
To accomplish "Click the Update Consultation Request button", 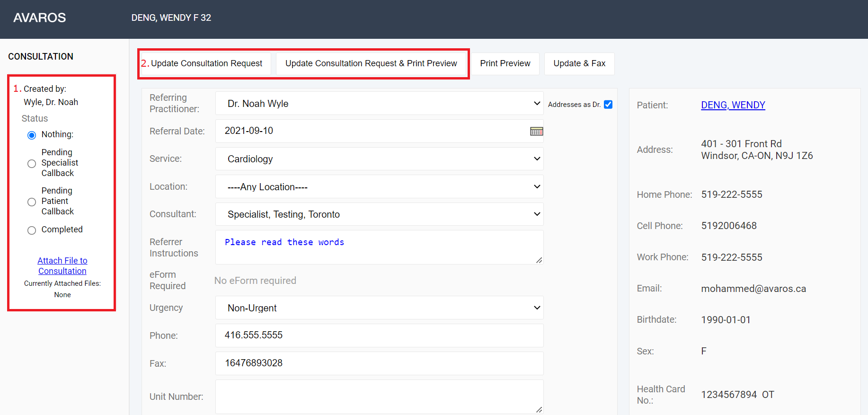I will [x=206, y=63].
